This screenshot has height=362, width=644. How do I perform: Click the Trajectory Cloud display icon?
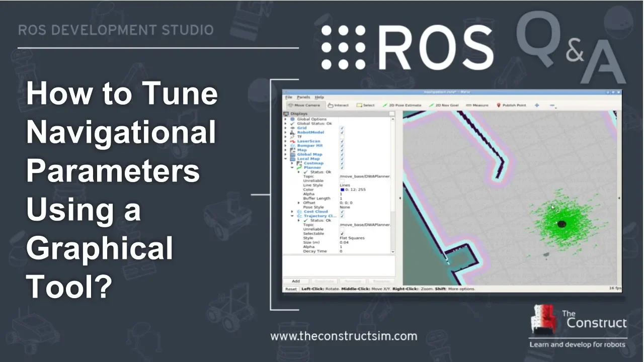pos(299,216)
